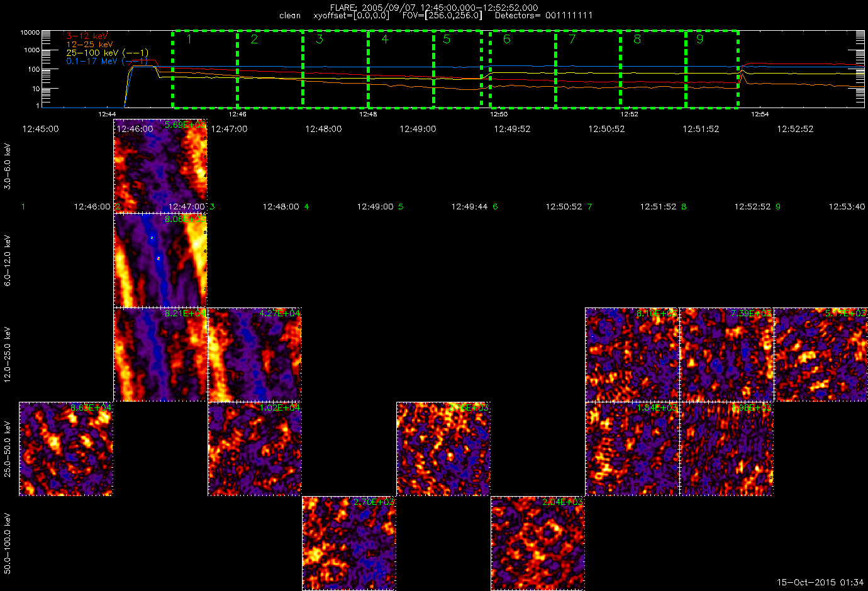Open the 25.0-50.0 keV image for interval 1

(x=66, y=449)
